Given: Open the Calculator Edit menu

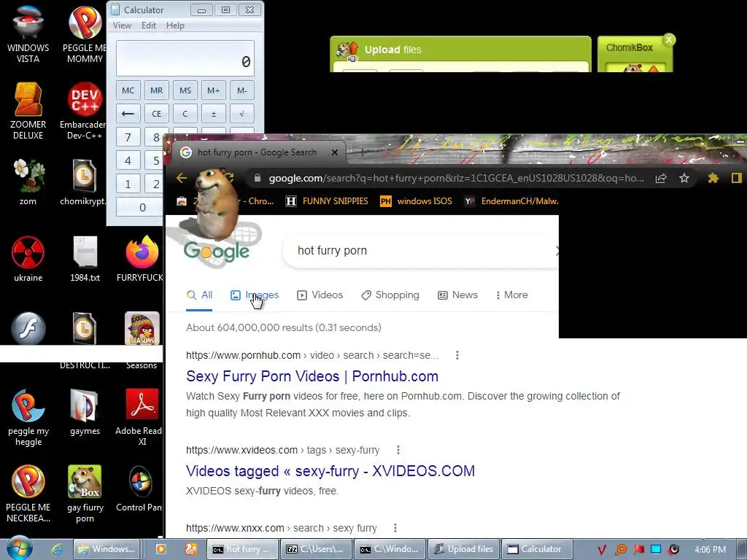Looking at the screenshot, I should (149, 26).
